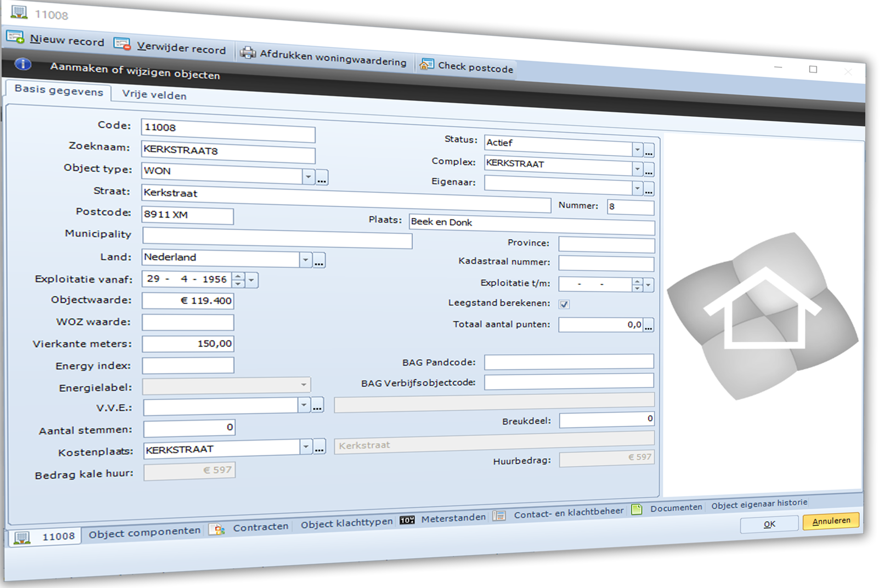Screen dimensions: 882x588
Task: Open the Exploitatie vanaf date picker arrow
Action: pyautogui.click(x=251, y=279)
